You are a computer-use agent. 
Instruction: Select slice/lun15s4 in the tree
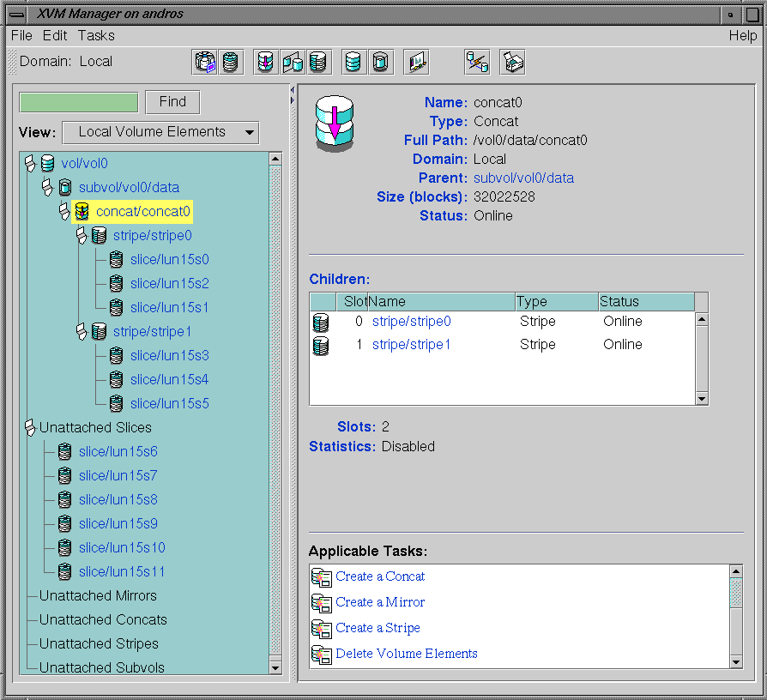[x=170, y=379]
